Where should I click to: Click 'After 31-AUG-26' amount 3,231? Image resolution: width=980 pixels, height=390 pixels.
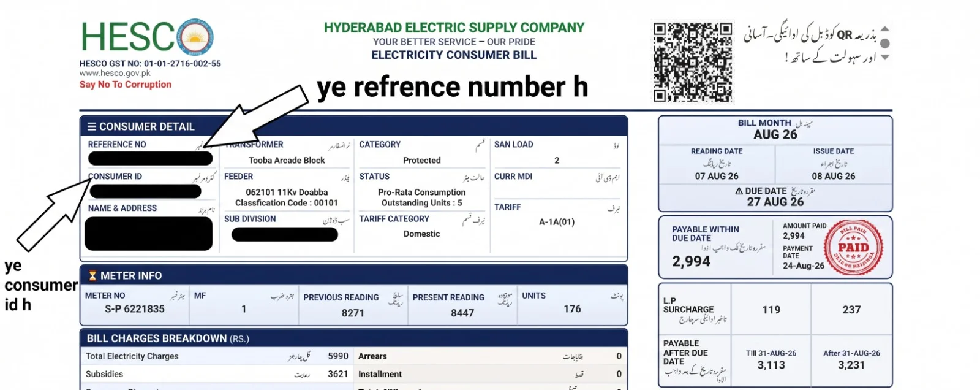(851, 365)
